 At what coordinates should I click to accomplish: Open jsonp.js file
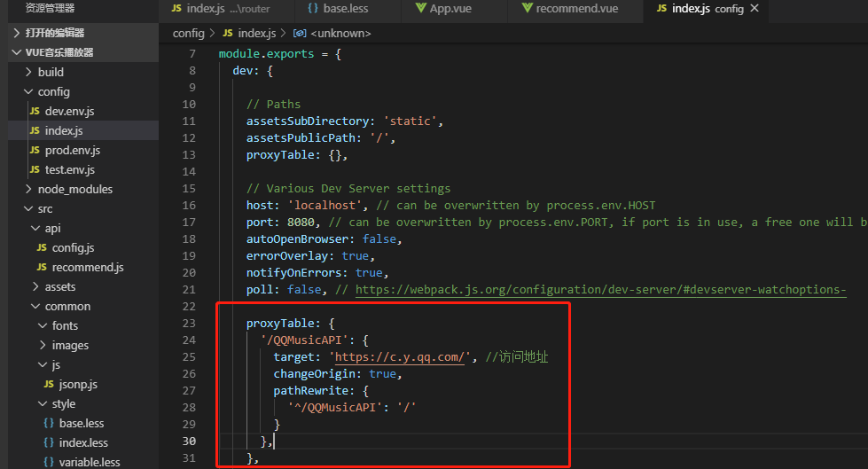click(x=78, y=384)
